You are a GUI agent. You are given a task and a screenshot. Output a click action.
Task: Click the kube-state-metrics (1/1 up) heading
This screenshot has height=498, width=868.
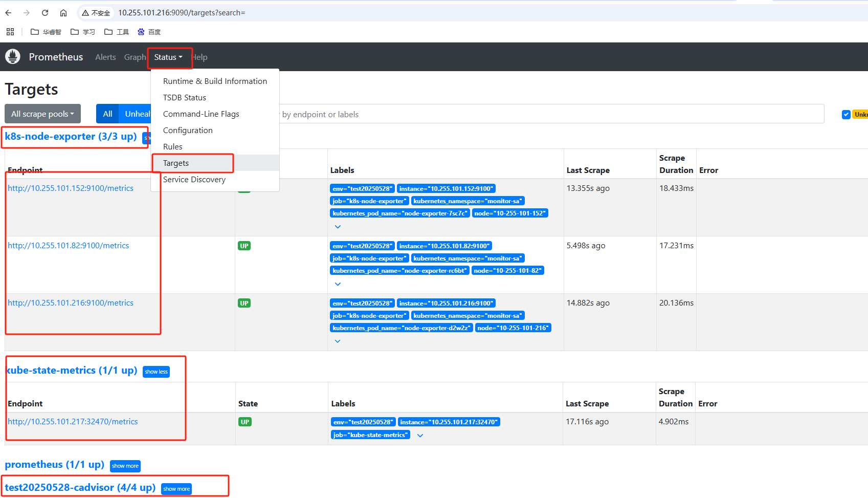pyautogui.click(x=71, y=370)
